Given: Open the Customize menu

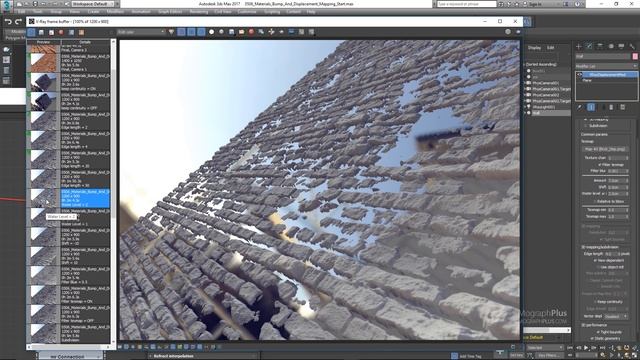Looking at the screenshot, I should [247, 12].
